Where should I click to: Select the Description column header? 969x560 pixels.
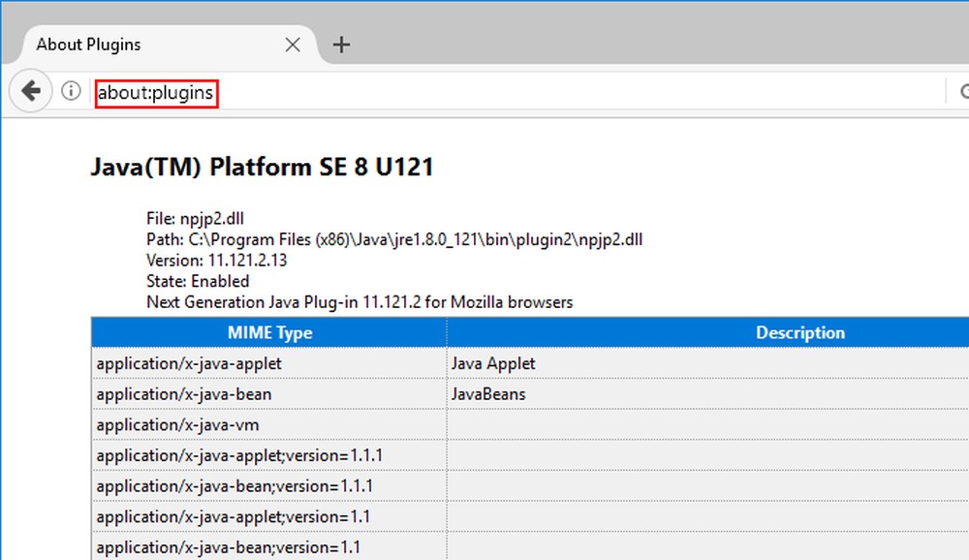(x=800, y=332)
